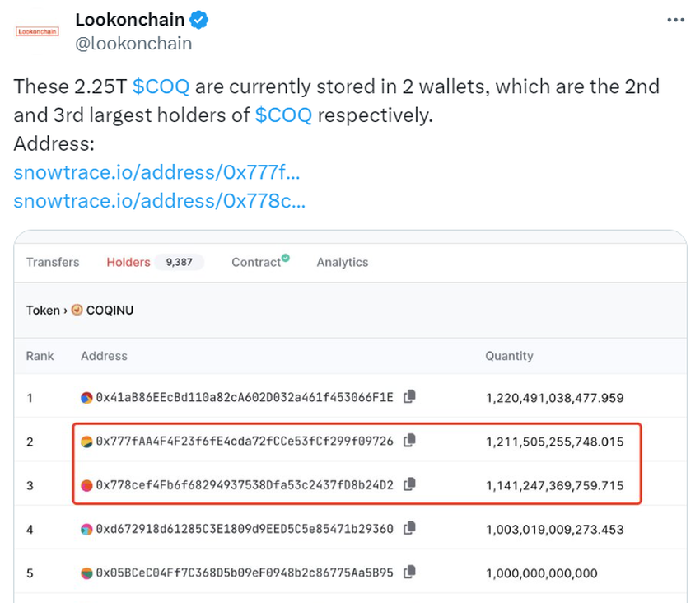
Task: Copy the rank 1 address 0x41aB86
Action: click(x=409, y=397)
